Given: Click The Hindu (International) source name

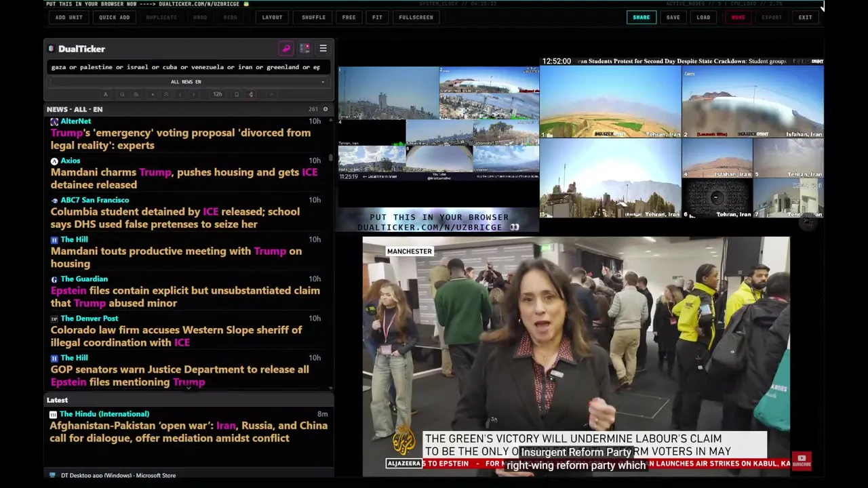Looking at the screenshot, I should tap(104, 414).
